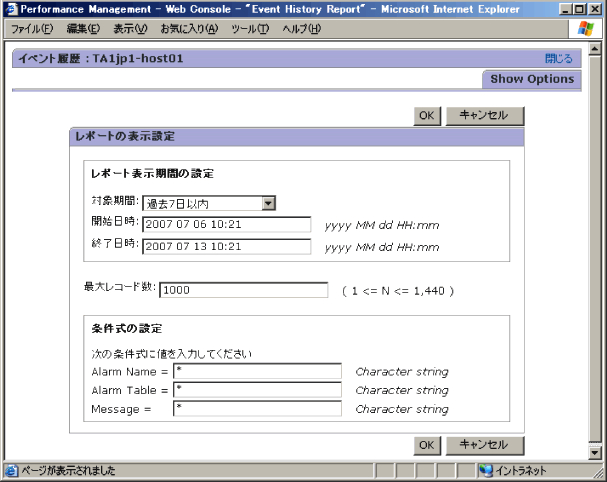
Task: Expand the 対象期間 dropdown
Action: [268, 203]
